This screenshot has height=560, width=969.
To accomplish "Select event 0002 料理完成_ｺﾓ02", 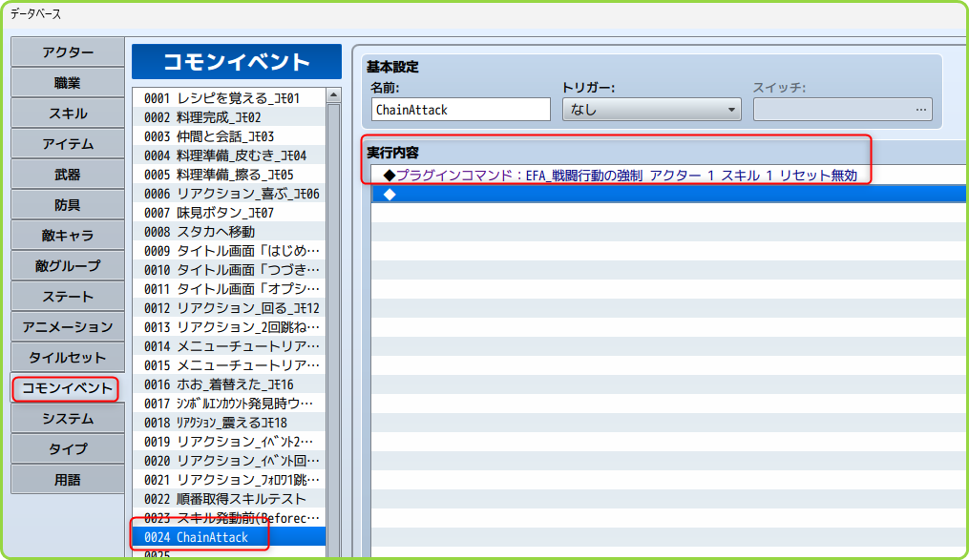I will tap(229, 117).
